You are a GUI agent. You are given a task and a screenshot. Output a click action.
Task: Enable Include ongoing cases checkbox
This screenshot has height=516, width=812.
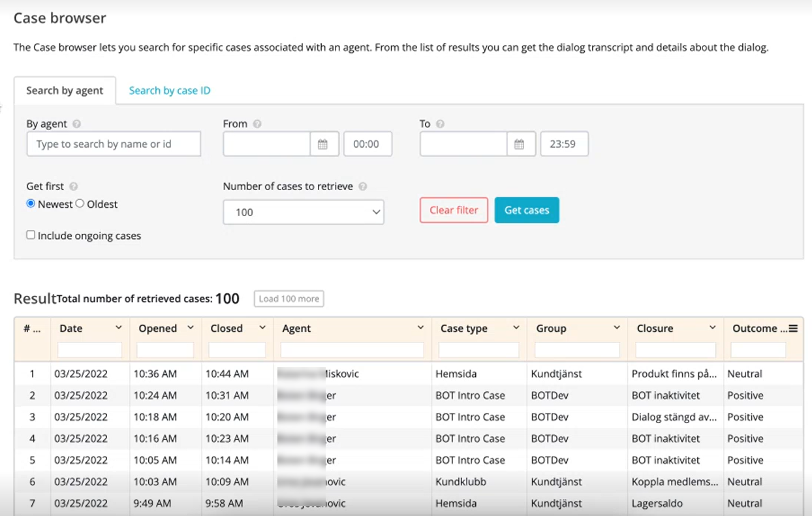click(x=31, y=235)
